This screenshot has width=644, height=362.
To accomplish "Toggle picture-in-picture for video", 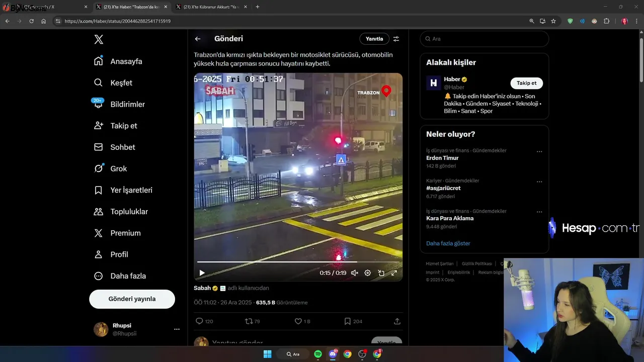I will 381,273.
